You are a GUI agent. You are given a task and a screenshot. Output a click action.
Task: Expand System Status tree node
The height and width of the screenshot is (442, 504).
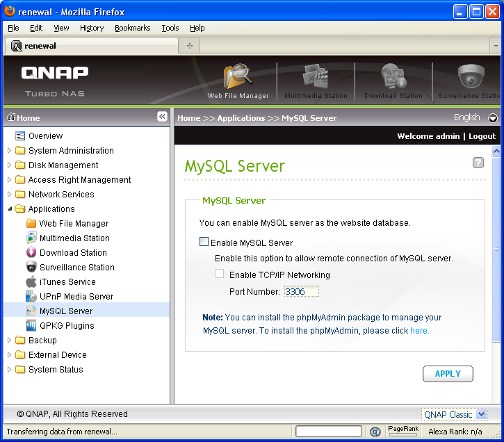[x=9, y=369]
